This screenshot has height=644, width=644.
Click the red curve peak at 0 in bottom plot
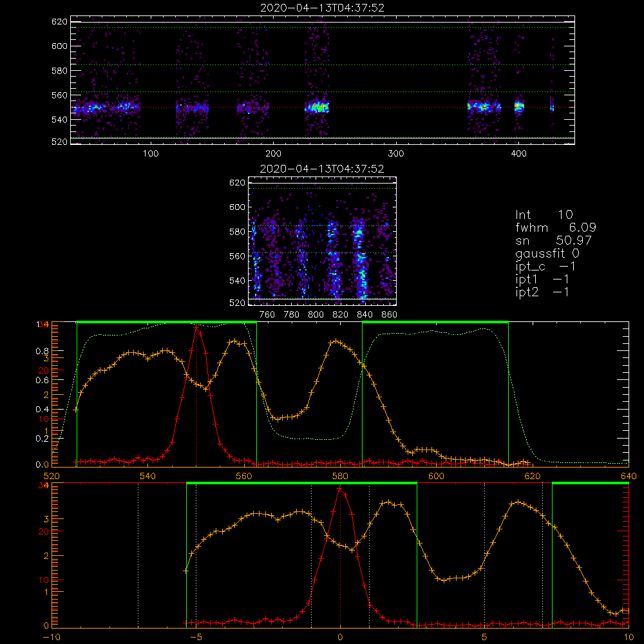(339, 489)
